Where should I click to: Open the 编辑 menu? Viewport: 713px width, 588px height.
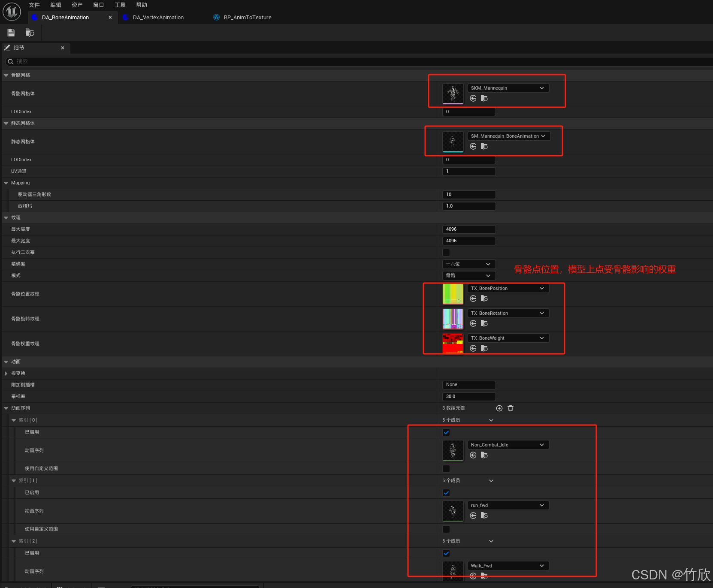55,5
